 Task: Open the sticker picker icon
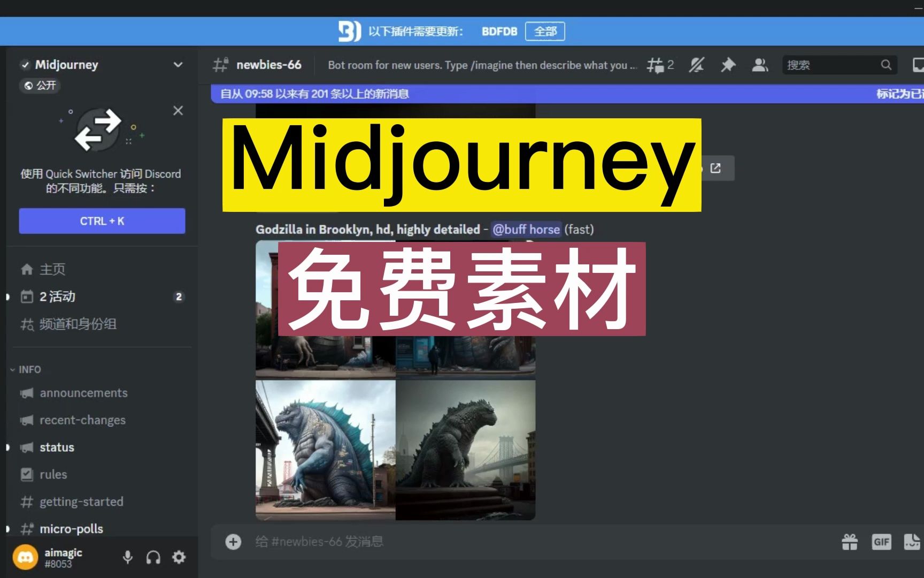coord(912,542)
